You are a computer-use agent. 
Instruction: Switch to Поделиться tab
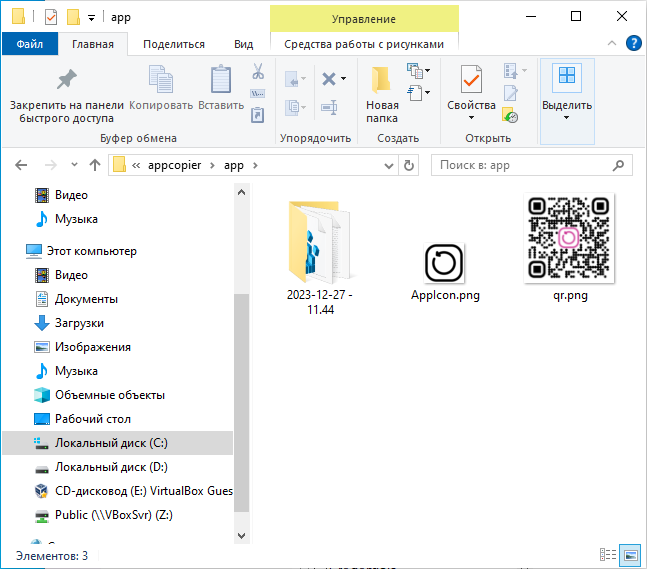coord(174,44)
